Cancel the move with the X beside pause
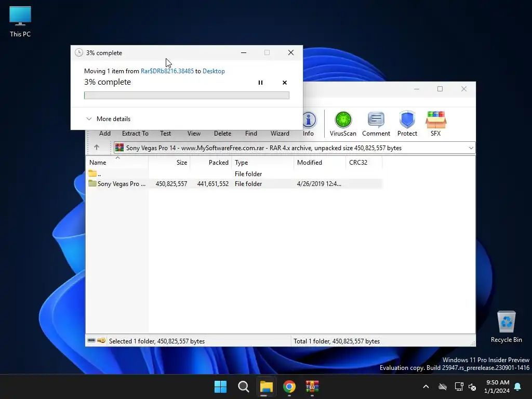This screenshot has width=532, height=399. (285, 83)
